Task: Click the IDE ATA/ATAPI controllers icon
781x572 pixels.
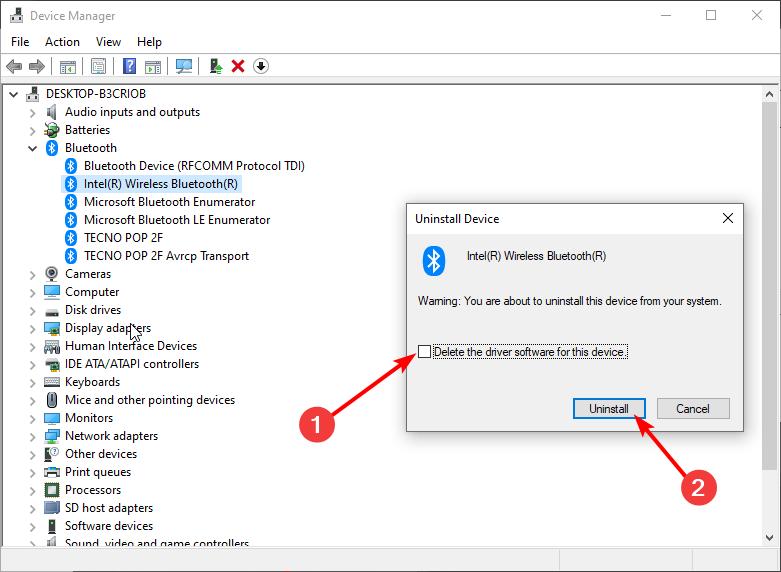Action: click(x=52, y=364)
